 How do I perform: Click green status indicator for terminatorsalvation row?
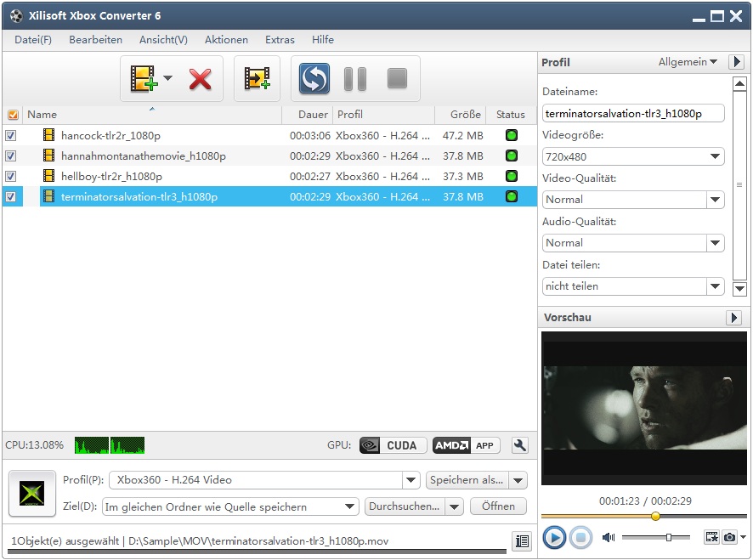(x=512, y=196)
